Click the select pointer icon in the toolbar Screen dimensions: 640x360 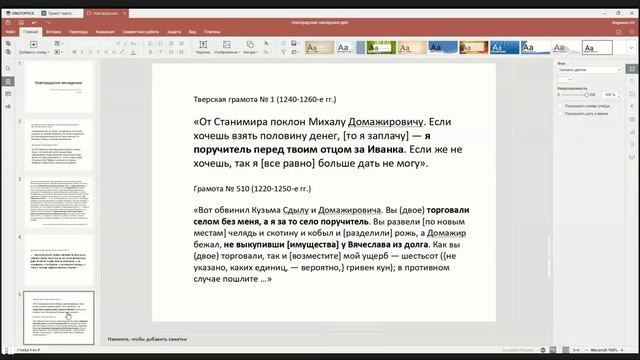point(267,43)
